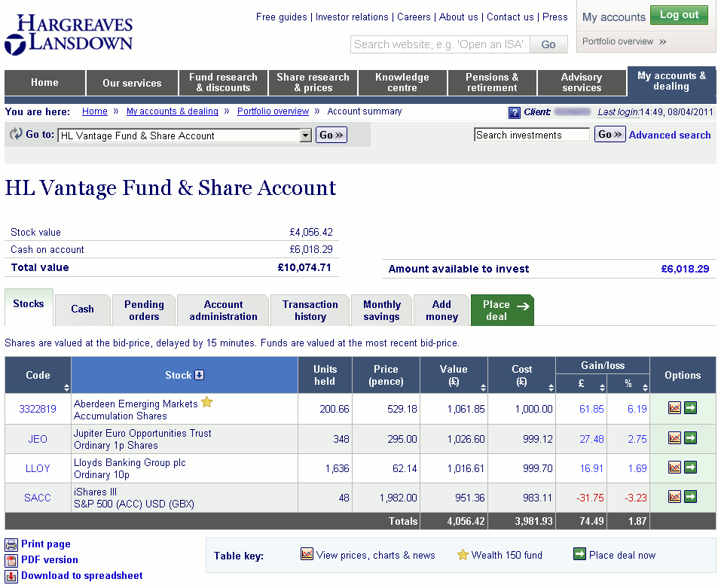Place a deal on Lloyds Banking Group row
The width and height of the screenshot is (721, 588).
click(x=690, y=468)
